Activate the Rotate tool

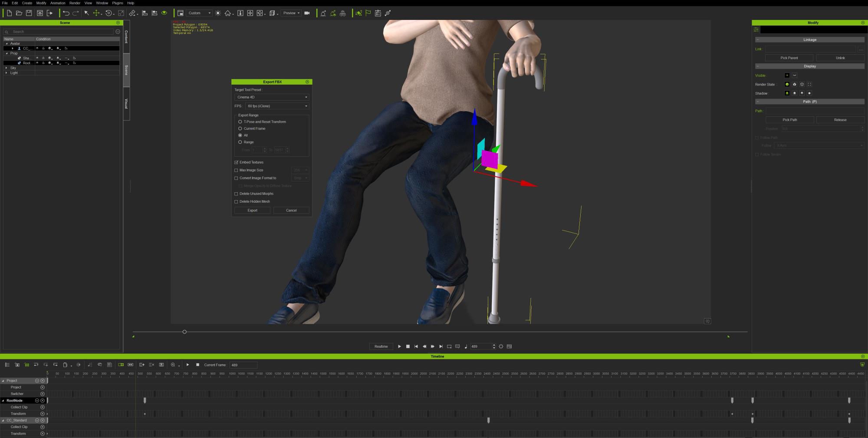coord(109,13)
